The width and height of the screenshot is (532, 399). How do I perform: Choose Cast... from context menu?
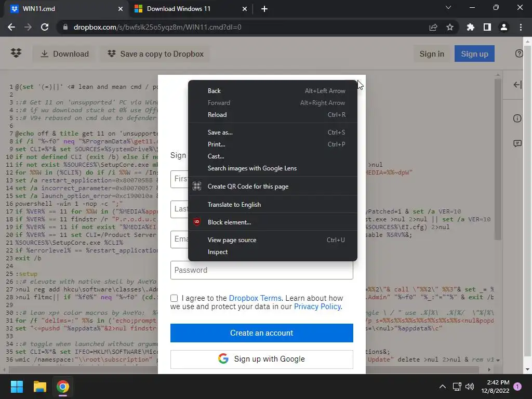(x=272, y=156)
